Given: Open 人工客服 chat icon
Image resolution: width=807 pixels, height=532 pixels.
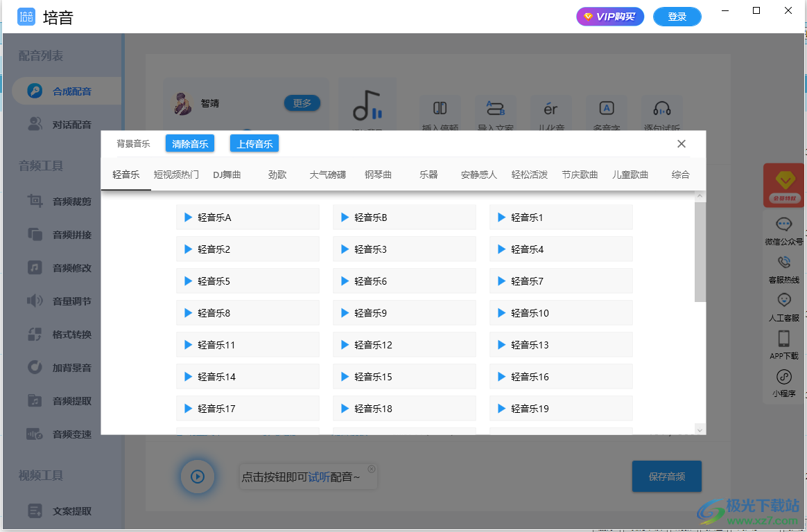Looking at the screenshot, I should click(x=784, y=301).
